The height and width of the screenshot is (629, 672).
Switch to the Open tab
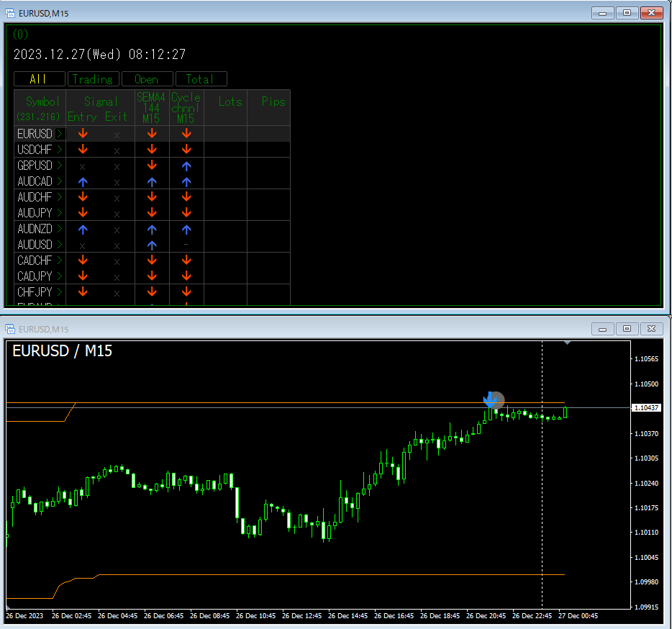click(x=147, y=79)
